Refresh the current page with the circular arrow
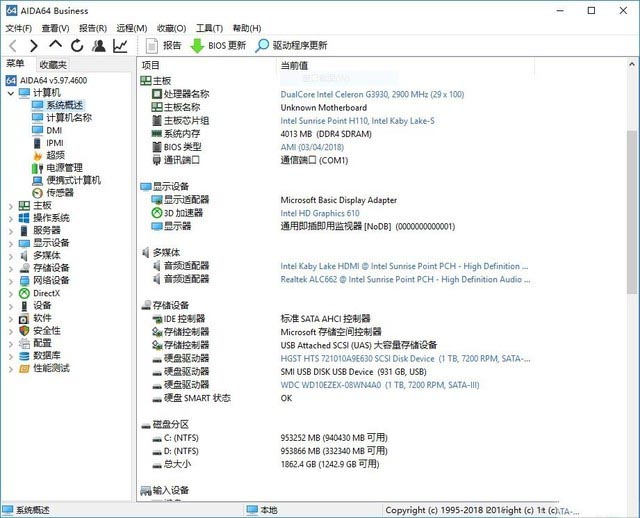This screenshot has width=640, height=518. 77,46
